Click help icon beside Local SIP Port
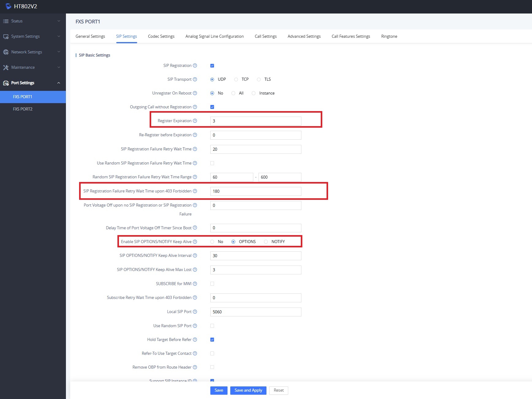The image size is (532, 399). [x=195, y=312]
